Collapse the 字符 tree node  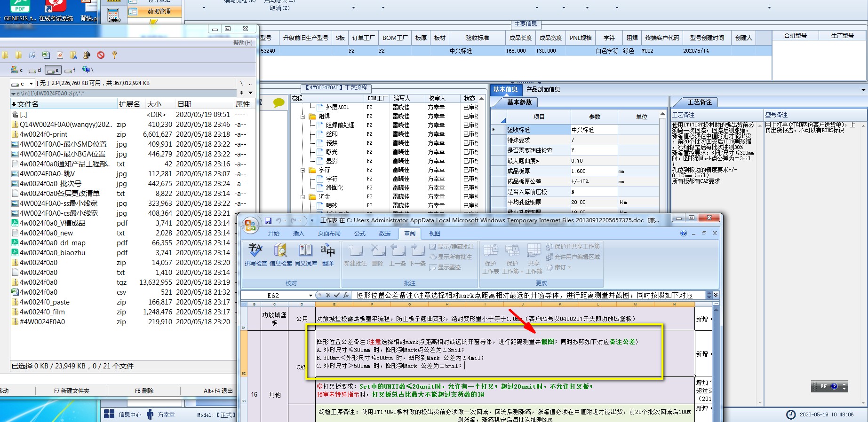click(303, 170)
